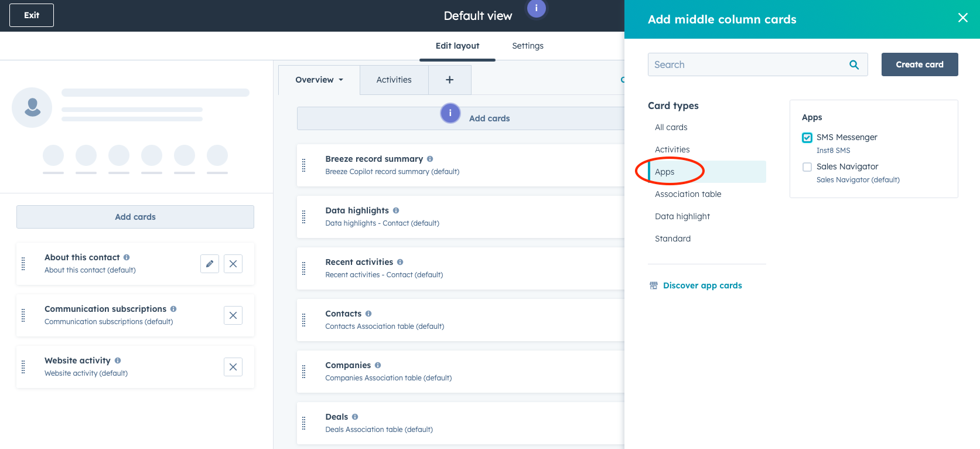
Task: Select the Data highlight card type
Action: click(x=682, y=216)
